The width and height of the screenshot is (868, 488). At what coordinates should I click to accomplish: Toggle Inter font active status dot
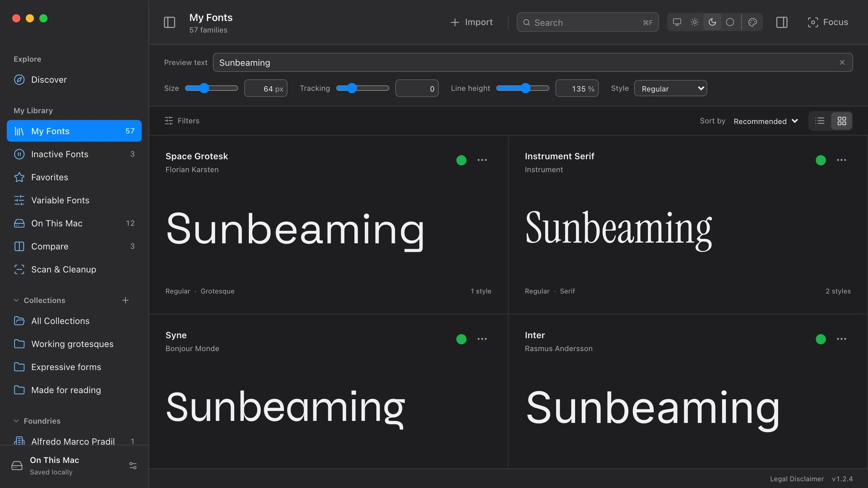821,339
